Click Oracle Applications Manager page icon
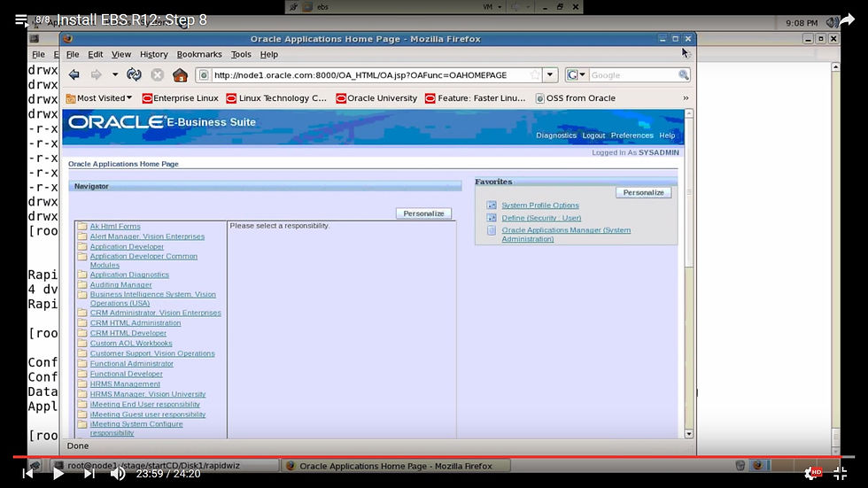This screenshot has height=488, width=868. coord(492,230)
